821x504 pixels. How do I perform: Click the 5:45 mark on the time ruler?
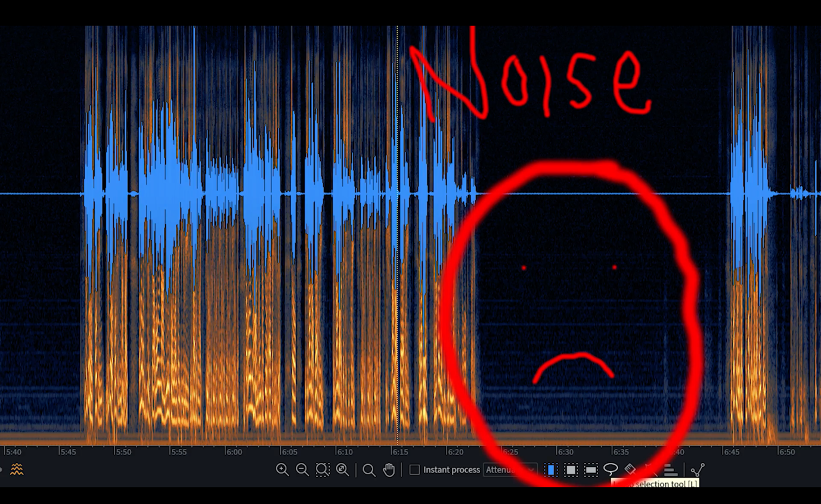click(68, 452)
